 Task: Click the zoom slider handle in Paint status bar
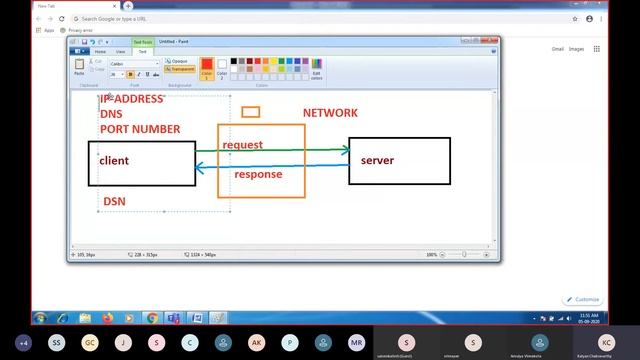click(x=464, y=254)
